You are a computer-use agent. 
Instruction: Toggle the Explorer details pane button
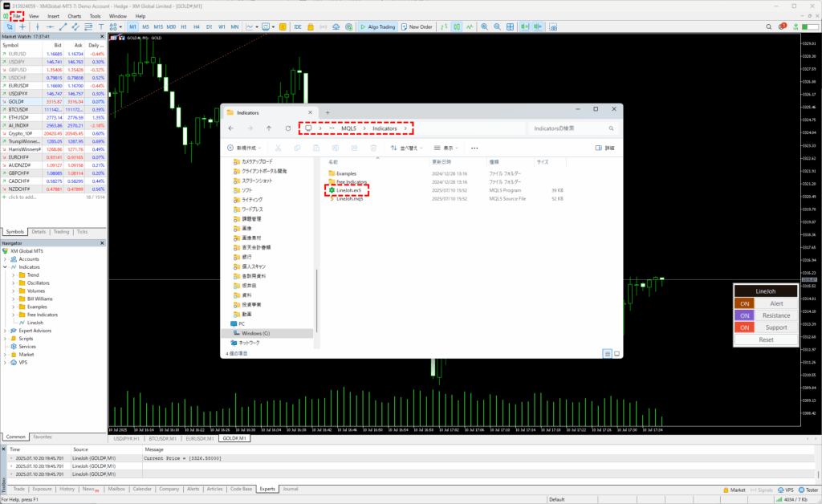click(x=604, y=148)
